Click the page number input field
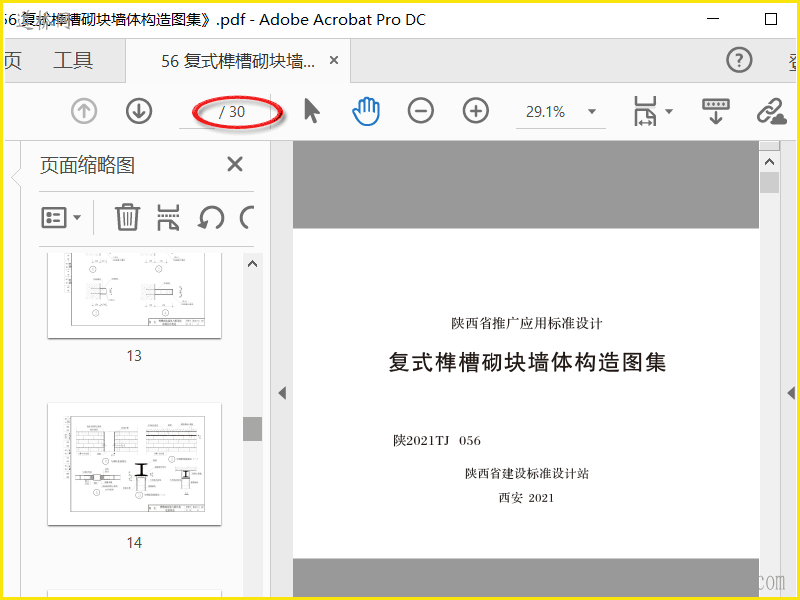 click(199, 111)
